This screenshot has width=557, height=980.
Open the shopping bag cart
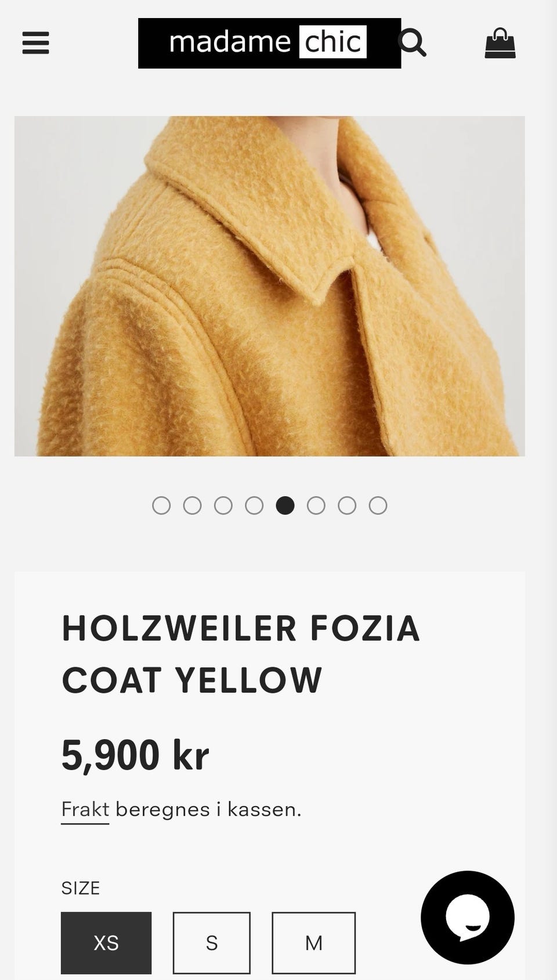[x=500, y=44]
